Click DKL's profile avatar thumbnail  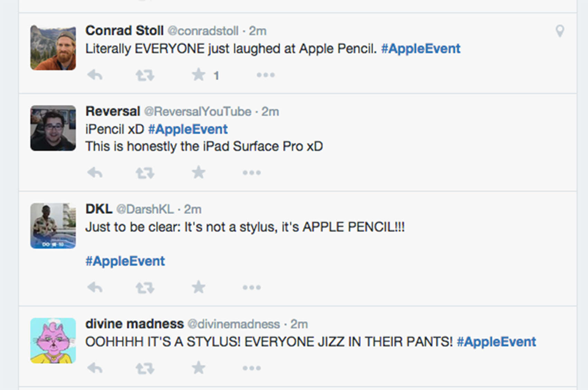(x=53, y=226)
